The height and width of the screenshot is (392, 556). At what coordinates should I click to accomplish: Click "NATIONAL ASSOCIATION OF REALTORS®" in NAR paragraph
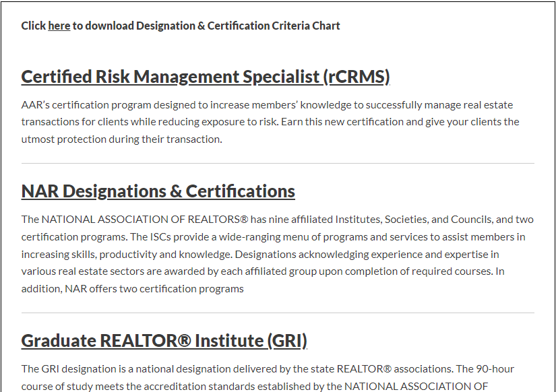coord(145,220)
